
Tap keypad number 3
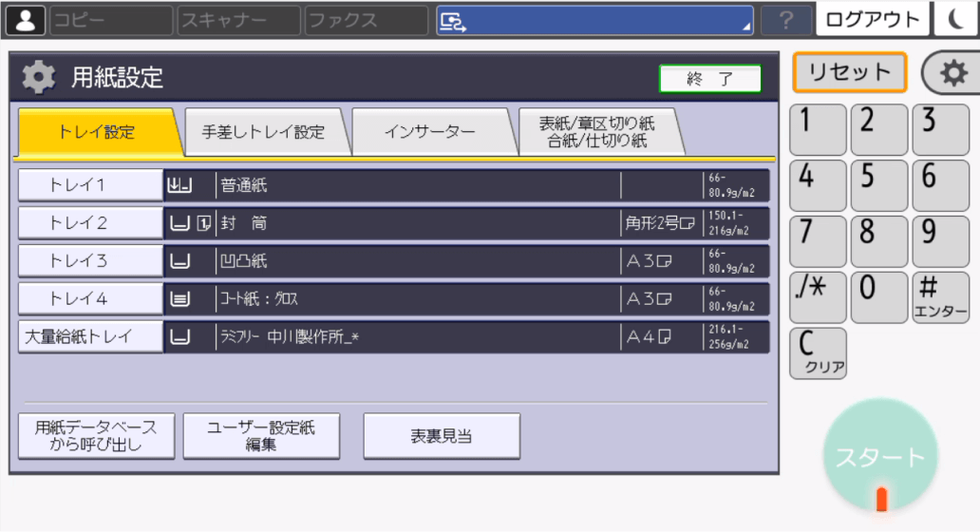coord(941,130)
